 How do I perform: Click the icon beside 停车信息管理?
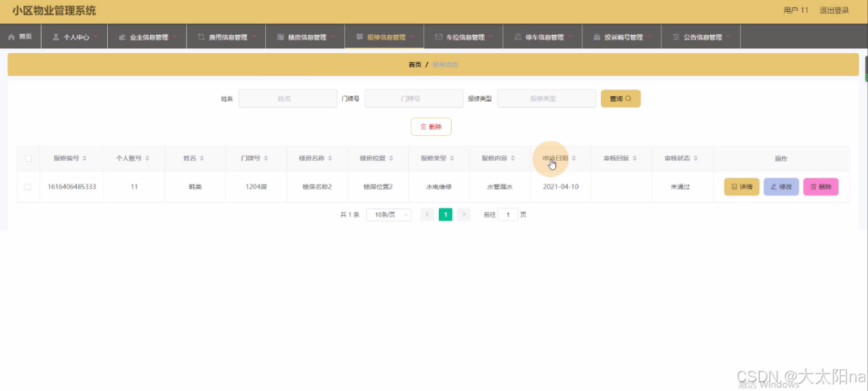click(517, 37)
